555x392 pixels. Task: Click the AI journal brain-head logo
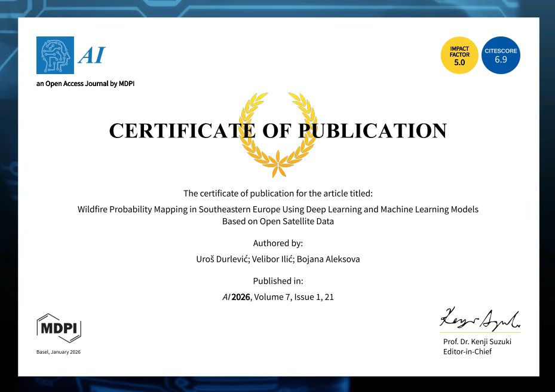[x=55, y=55]
